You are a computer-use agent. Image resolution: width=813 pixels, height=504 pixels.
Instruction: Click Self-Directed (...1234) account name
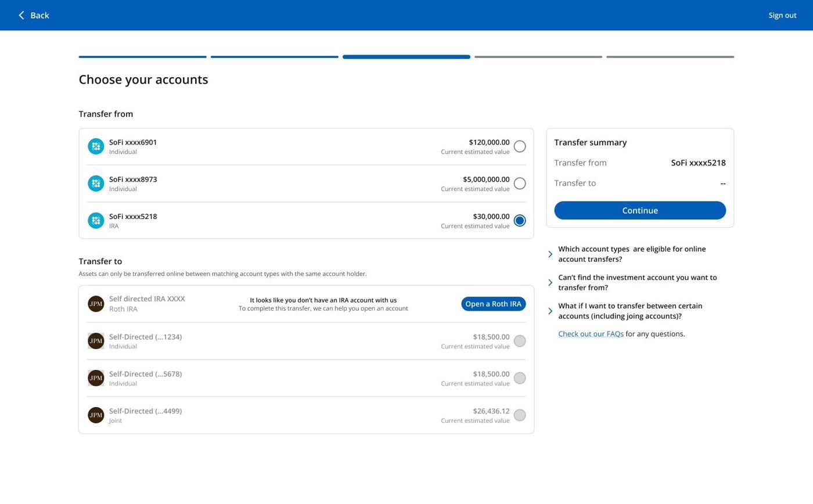145,337
